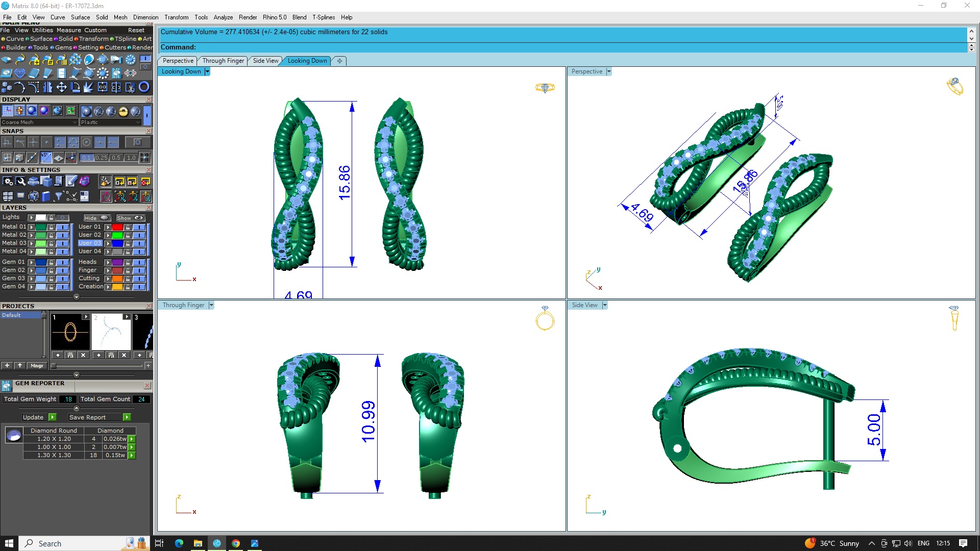Select the gold material display sphere
This screenshot has width=980, height=551.
click(123, 111)
